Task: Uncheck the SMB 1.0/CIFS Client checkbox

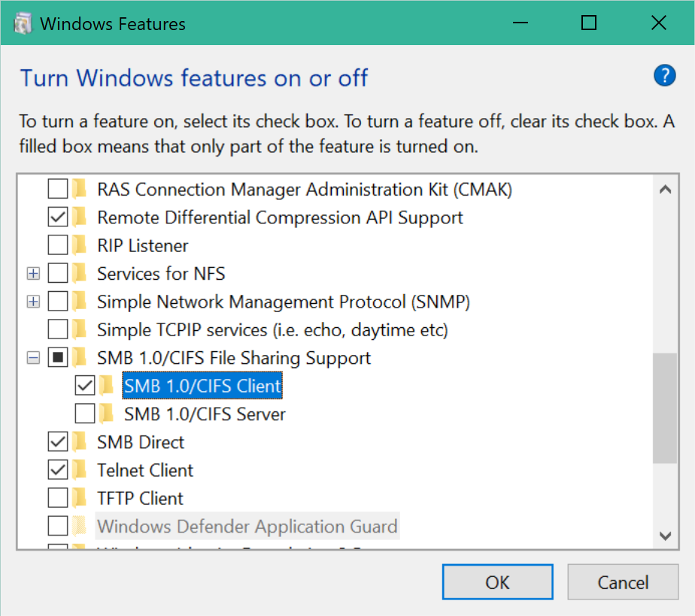Action: (x=85, y=386)
